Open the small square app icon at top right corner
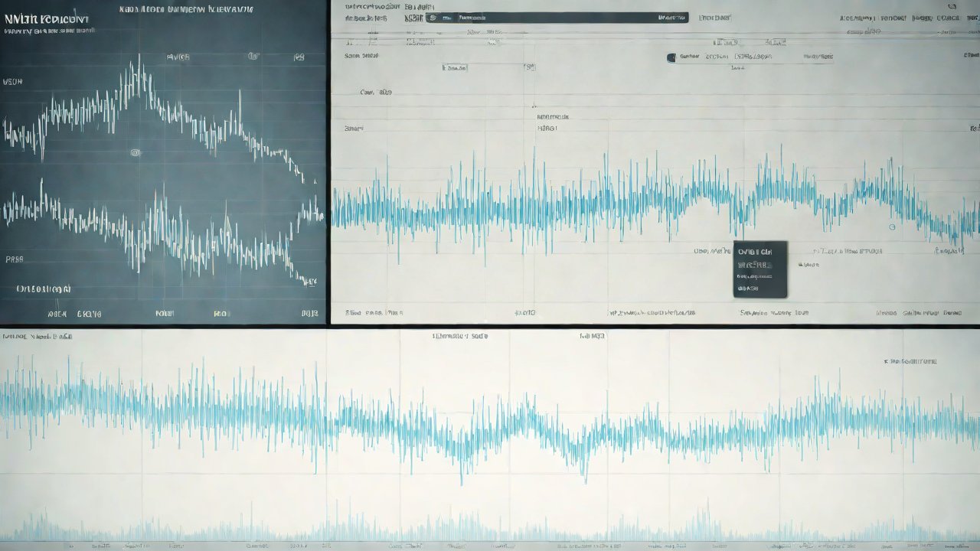Screen dimensions: 980x551 pos(951,6)
